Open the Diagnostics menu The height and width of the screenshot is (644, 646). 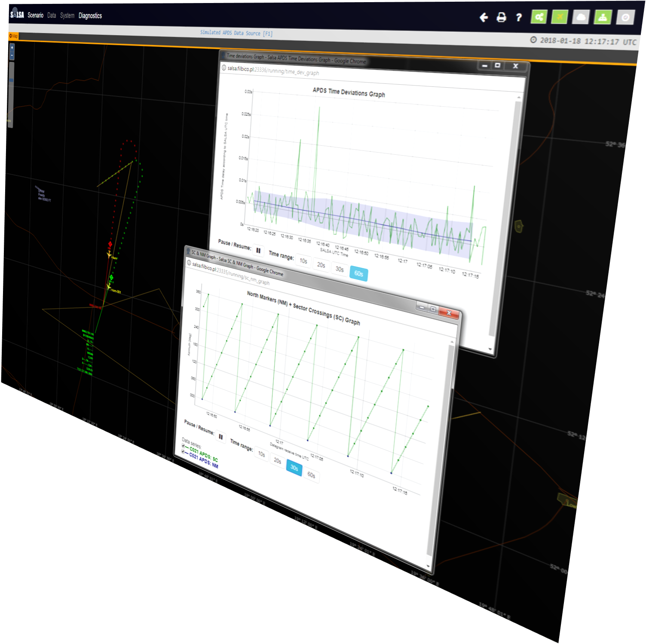90,15
